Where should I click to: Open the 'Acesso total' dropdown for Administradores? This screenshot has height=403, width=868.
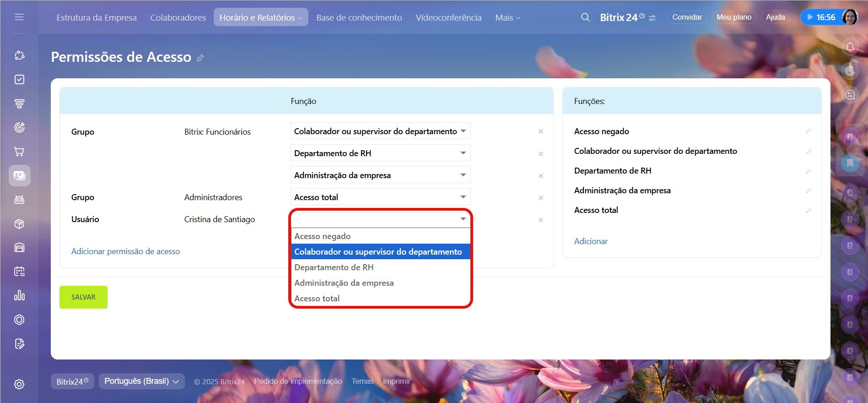(380, 197)
